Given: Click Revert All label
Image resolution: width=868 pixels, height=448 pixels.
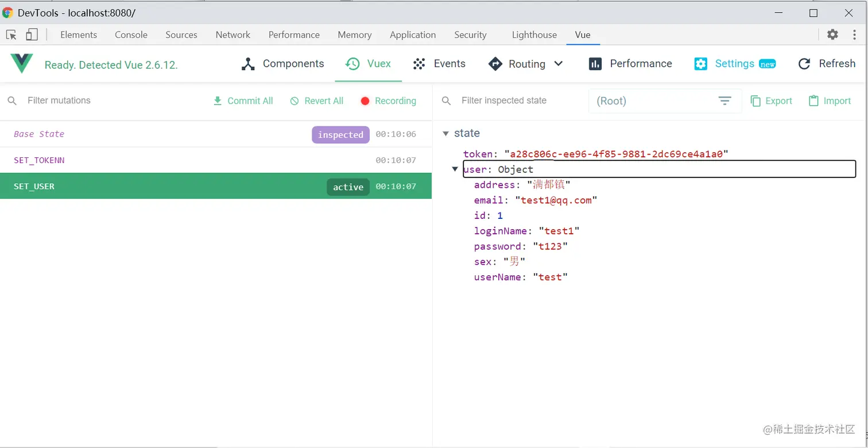Looking at the screenshot, I should (x=324, y=101).
